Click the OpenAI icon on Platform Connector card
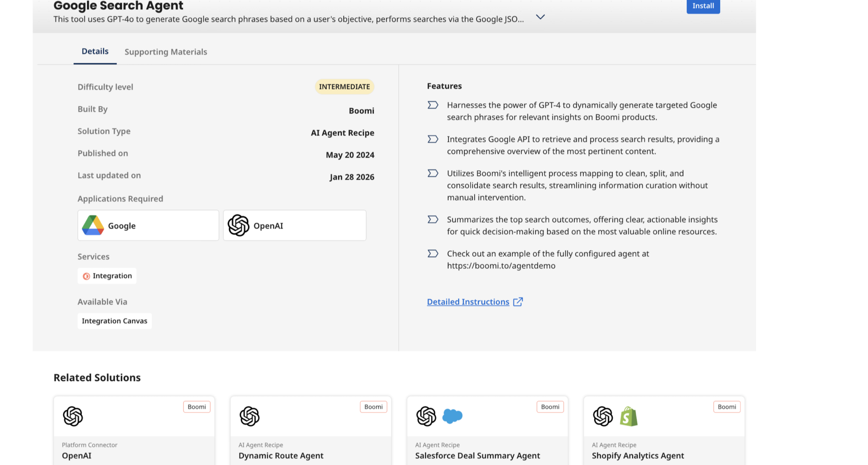Viewport: 868px width, 465px height. pos(73,416)
